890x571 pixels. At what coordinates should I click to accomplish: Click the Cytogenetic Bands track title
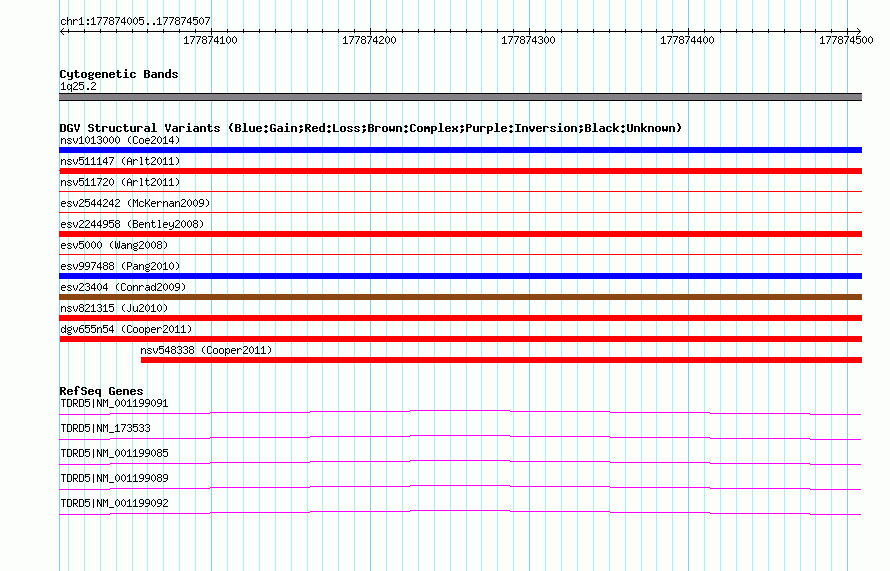point(119,74)
